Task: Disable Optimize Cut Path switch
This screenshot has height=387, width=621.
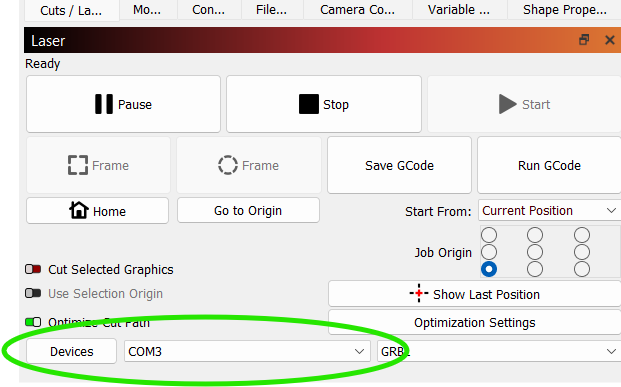Action: (33, 322)
